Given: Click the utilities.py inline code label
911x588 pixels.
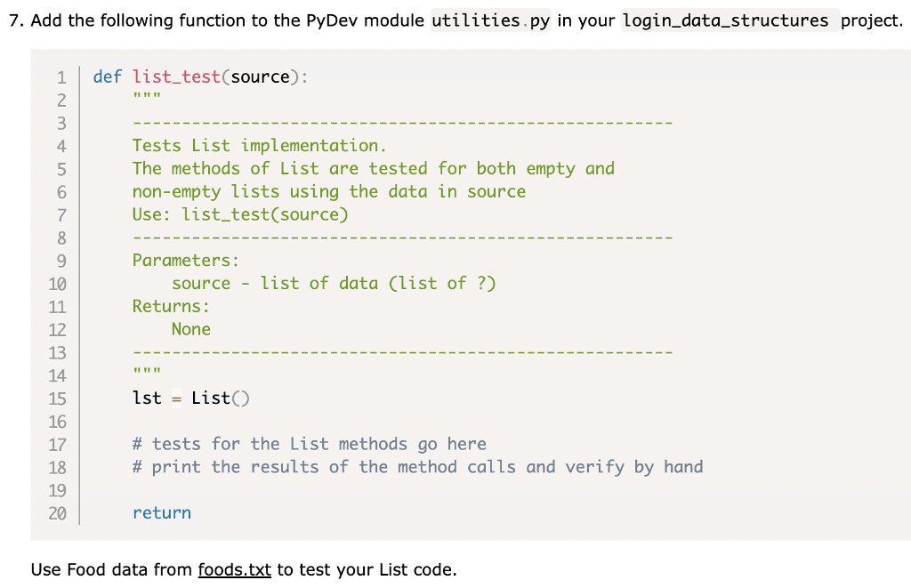Looking at the screenshot, I should tap(490, 21).
